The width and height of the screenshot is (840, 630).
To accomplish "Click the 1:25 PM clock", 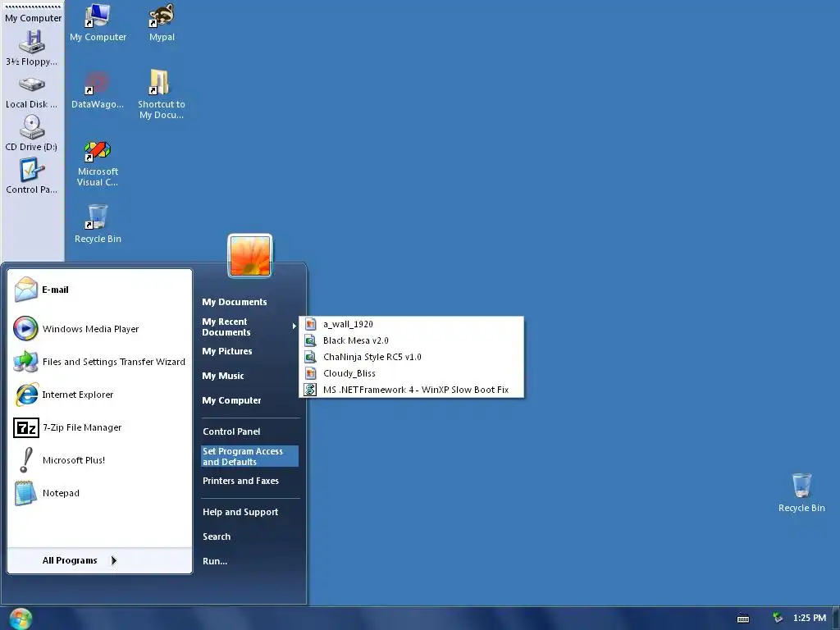I will (810, 619).
